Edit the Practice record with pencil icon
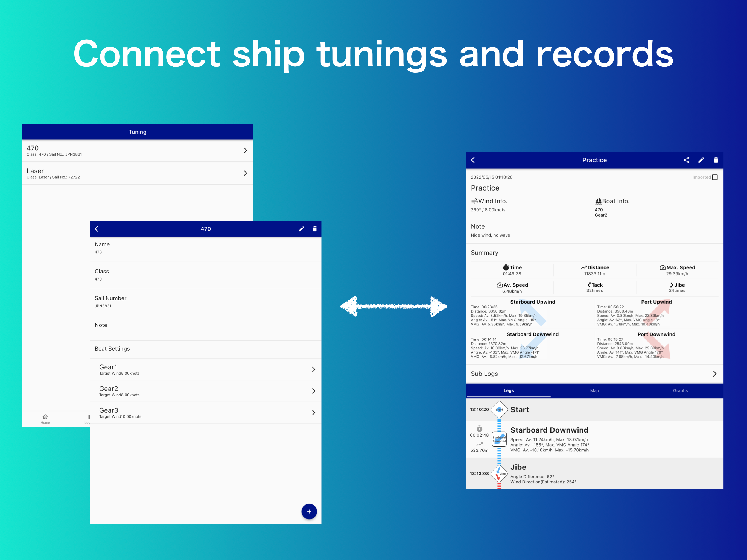This screenshot has width=747, height=560. click(x=701, y=160)
